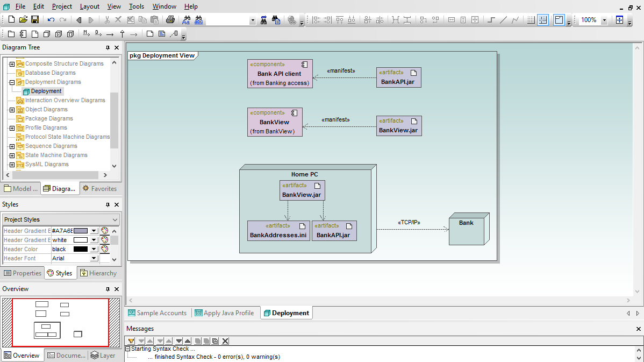644x362 pixels.
Task: Open the Project menu
Action: point(62,6)
